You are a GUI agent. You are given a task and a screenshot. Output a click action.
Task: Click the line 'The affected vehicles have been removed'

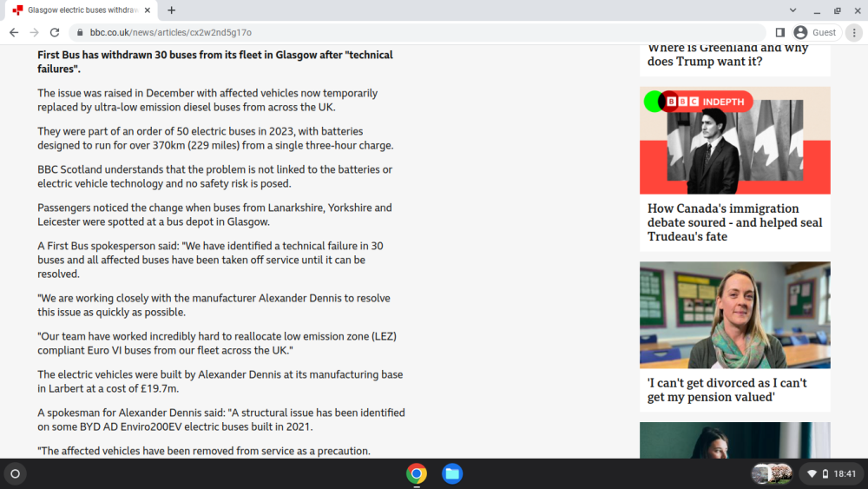[204, 451]
